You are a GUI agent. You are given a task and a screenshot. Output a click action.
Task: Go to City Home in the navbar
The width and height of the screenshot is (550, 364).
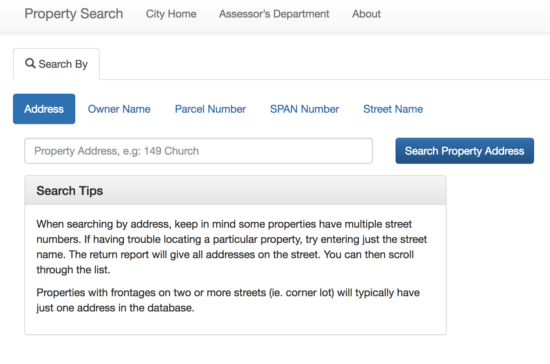[171, 14]
